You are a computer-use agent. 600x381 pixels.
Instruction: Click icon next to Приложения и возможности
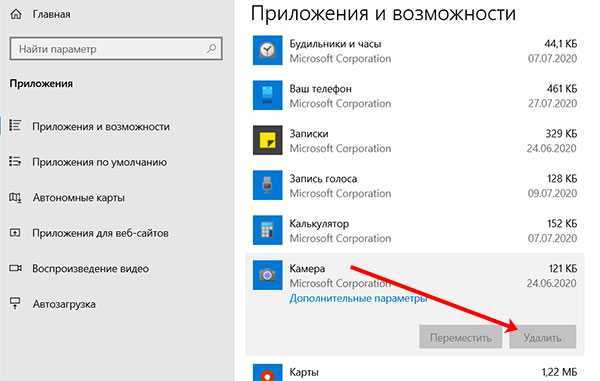(x=15, y=125)
